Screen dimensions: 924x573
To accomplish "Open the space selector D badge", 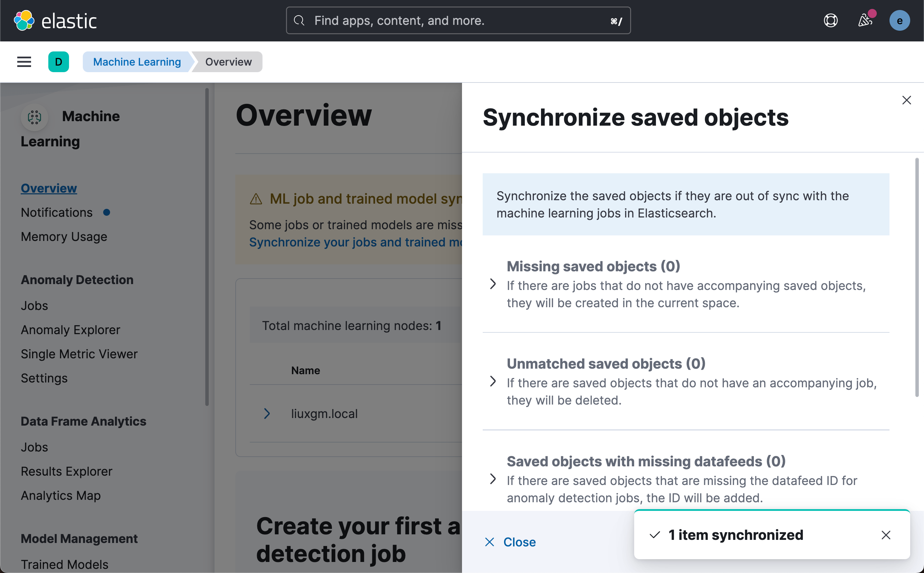I will point(58,62).
